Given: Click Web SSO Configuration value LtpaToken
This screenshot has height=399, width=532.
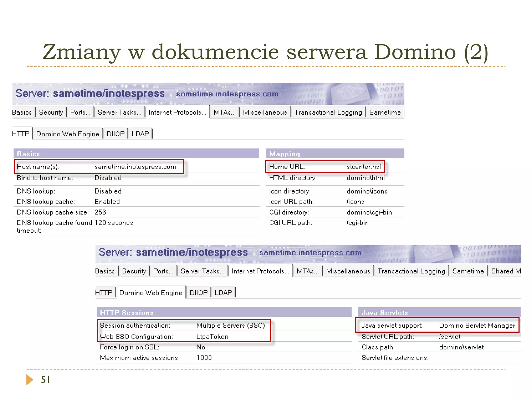Looking at the screenshot, I should pyautogui.click(x=212, y=337).
